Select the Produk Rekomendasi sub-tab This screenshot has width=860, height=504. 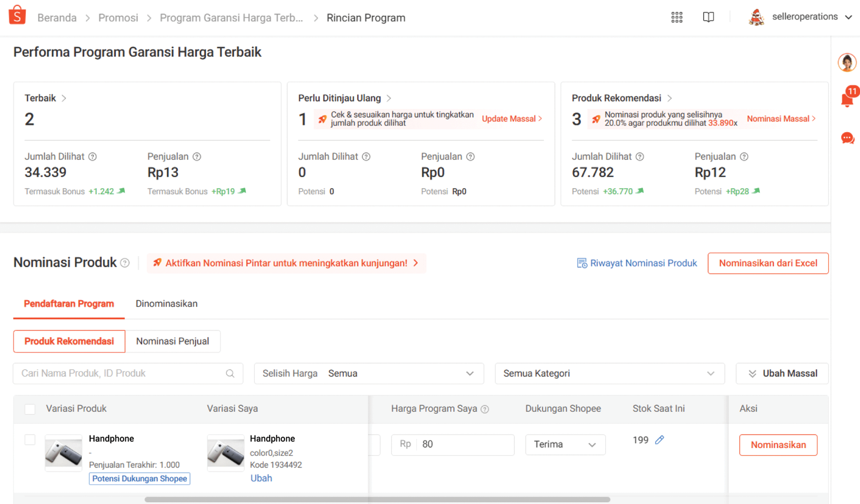tap(69, 341)
